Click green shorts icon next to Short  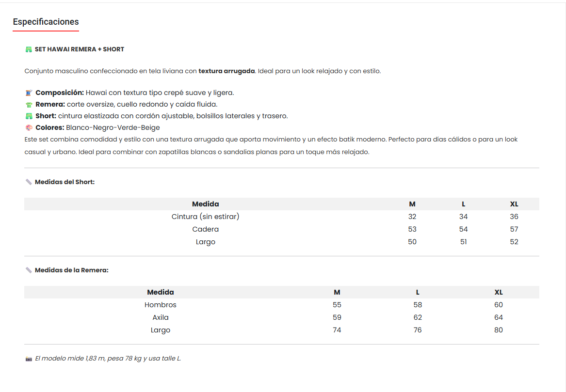pos(29,116)
